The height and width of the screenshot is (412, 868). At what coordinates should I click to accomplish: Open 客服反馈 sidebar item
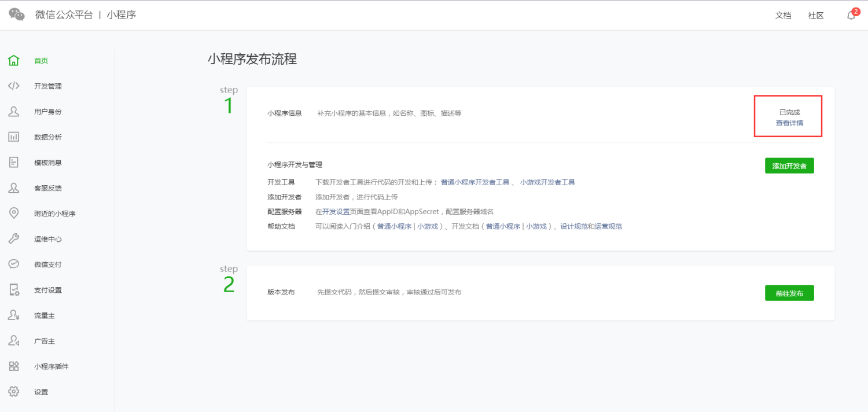coord(47,188)
